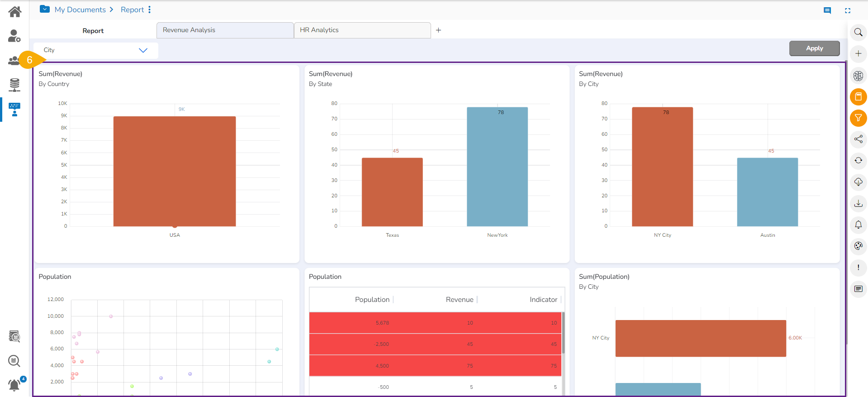Click the download icon in right toolbar
The image size is (868, 397).
point(858,203)
